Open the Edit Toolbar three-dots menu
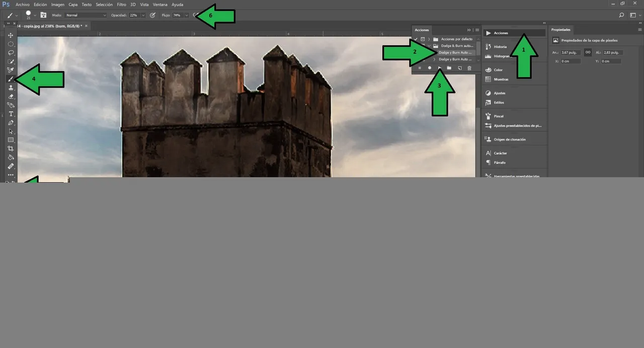The image size is (644, 348). coord(11,175)
